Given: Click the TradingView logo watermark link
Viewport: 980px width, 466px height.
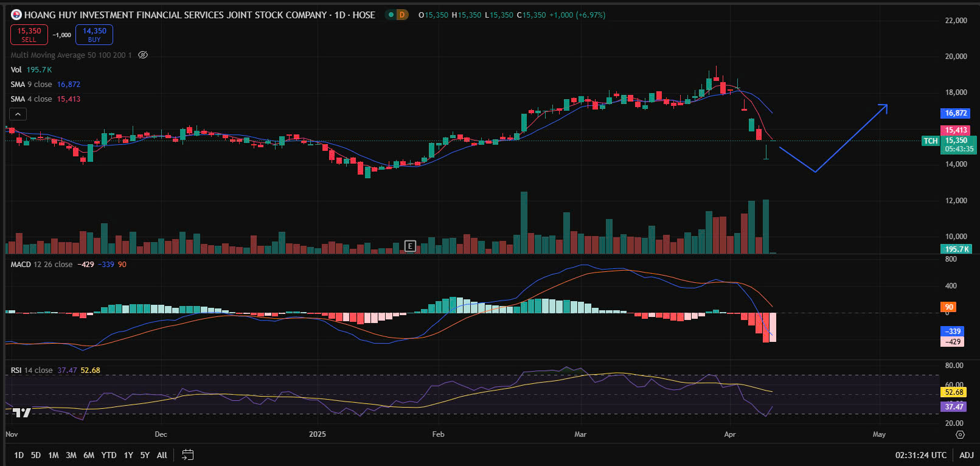Looking at the screenshot, I should click(x=21, y=413).
